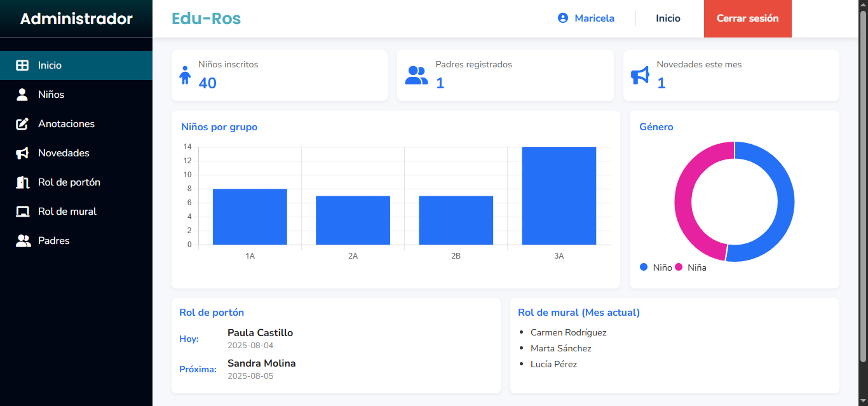Click the Inicio grid icon in sidebar

(x=22, y=65)
